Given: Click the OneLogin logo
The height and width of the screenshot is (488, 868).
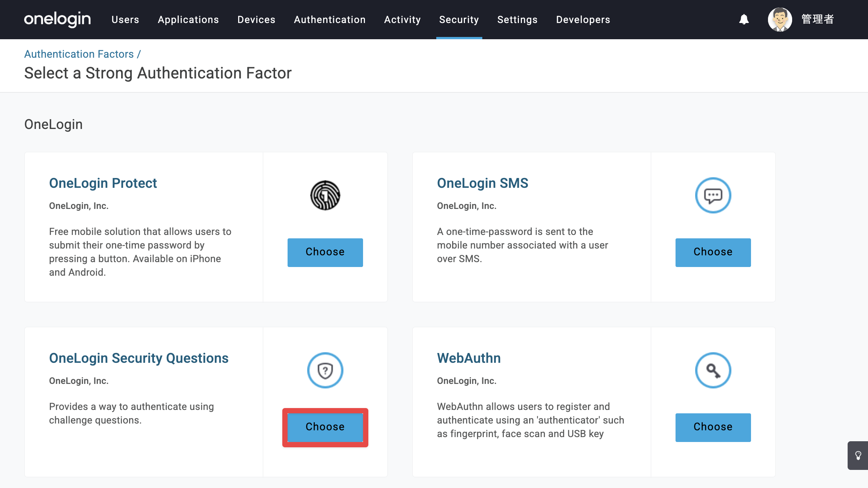Looking at the screenshot, I should pos(57,19).
